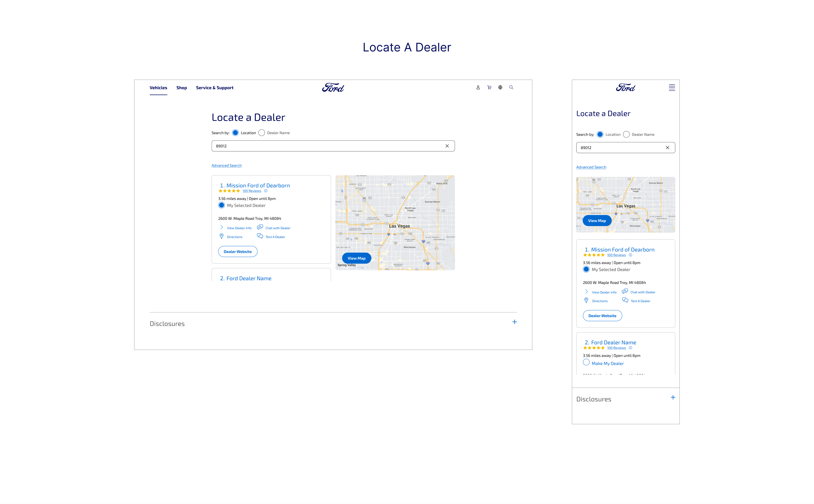This screenshot has height=504, width=814.
Task: Expand mobile Disclosures plus icon
Action: click(x=673, y=397)
